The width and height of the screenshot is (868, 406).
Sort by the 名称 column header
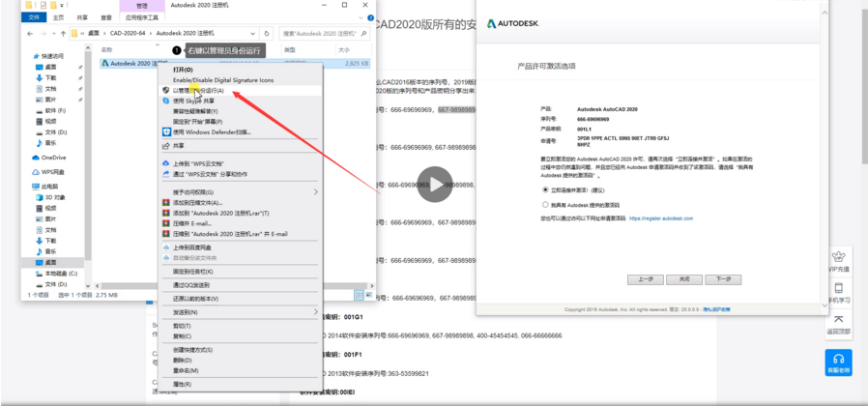[107, 50]
